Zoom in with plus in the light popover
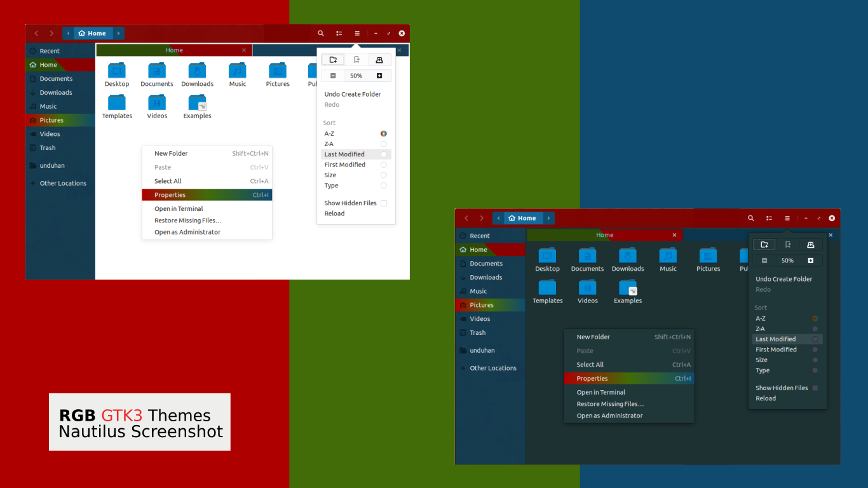 [379, 76]
